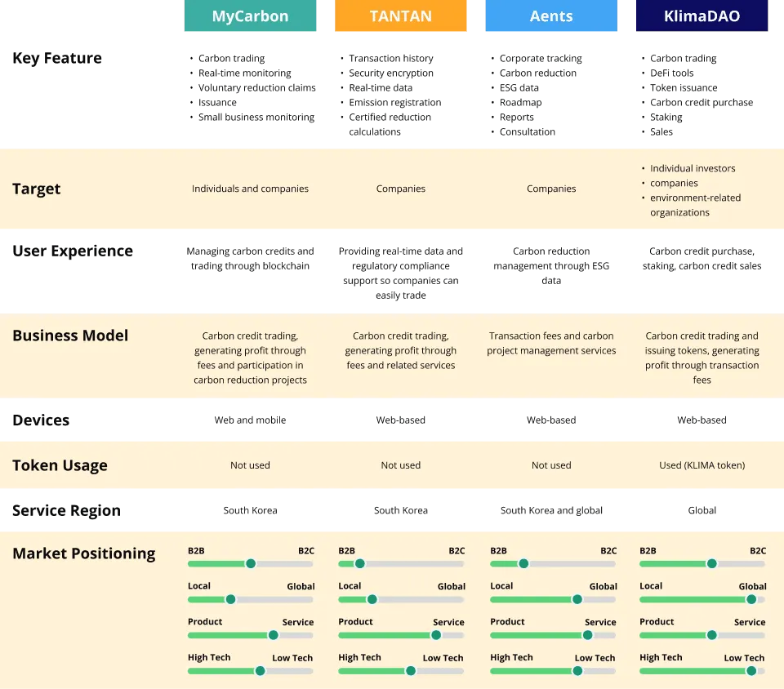Click 'Small business monitoring' feature
The height and width of the screenshot is (689, 784).
256,117
